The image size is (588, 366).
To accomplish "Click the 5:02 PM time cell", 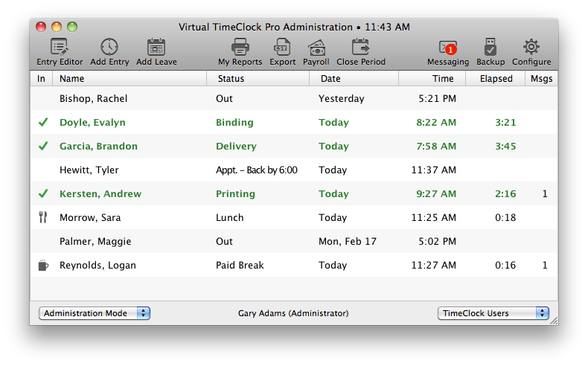I will 437,241.
